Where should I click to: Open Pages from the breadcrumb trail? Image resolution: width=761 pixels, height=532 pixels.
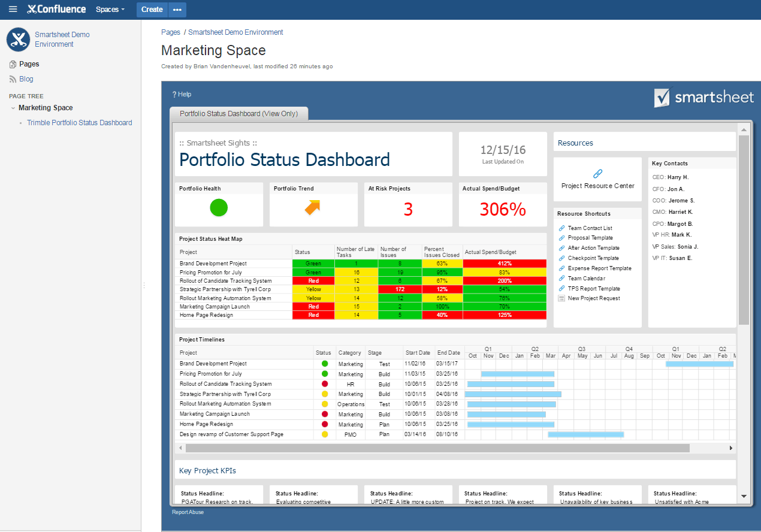[x=171, y=32]
